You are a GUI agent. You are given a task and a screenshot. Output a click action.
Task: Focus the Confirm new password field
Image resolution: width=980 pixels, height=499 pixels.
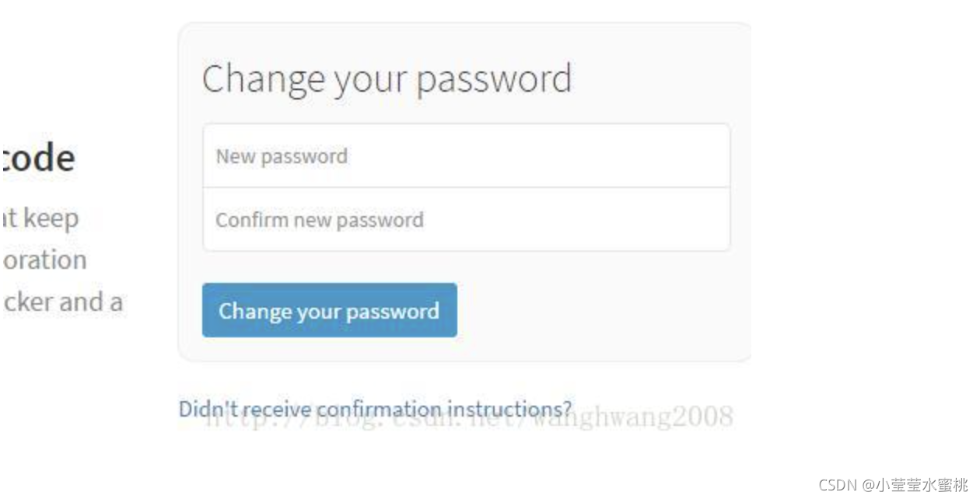[467, 220]
